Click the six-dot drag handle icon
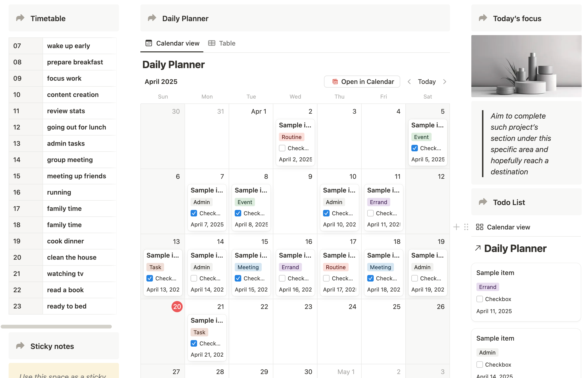This screenshot has height=378, width=588. point(466,227)
